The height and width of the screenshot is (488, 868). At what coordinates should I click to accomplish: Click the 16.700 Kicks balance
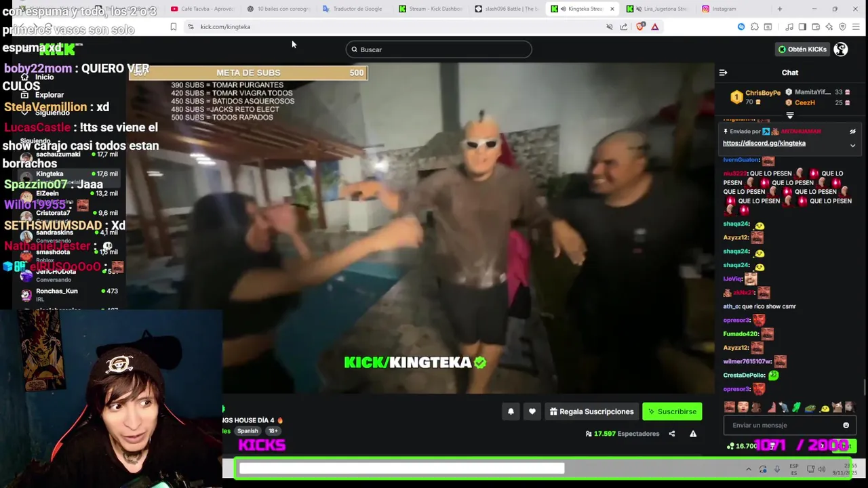[742, 446]
